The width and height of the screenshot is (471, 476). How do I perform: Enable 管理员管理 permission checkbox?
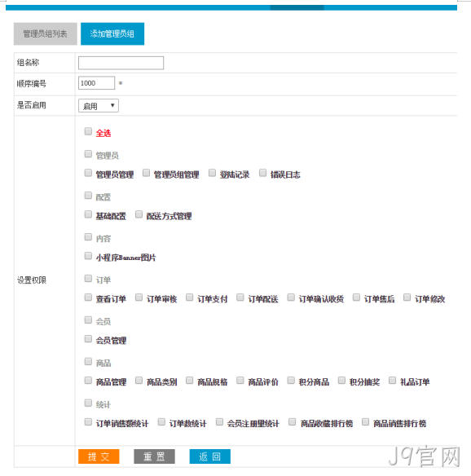[x=88, y=173]
